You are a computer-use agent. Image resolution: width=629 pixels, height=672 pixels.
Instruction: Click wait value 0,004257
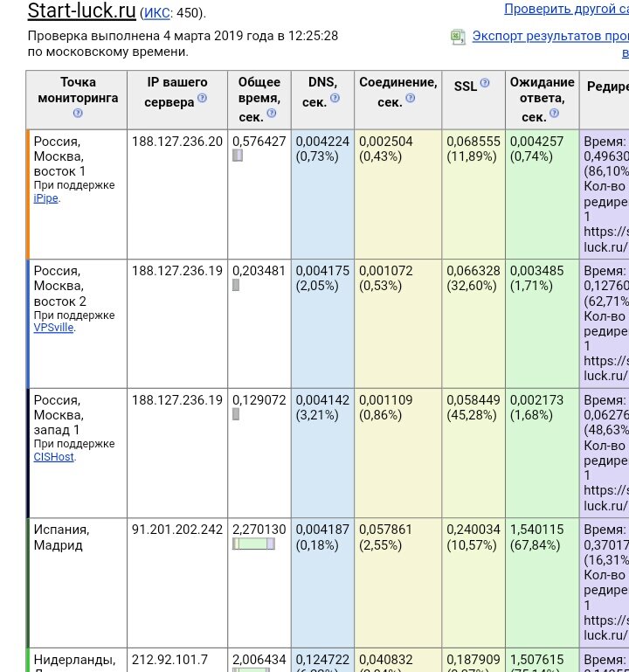pos(536,142)
